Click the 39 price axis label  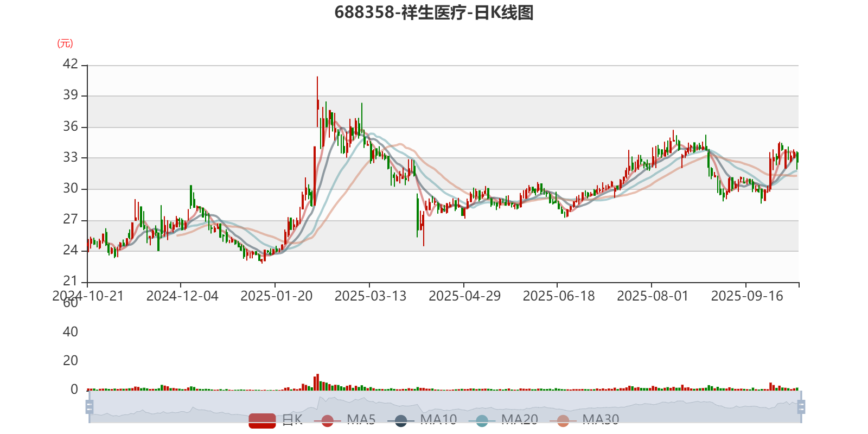click(x=71, y=95)
